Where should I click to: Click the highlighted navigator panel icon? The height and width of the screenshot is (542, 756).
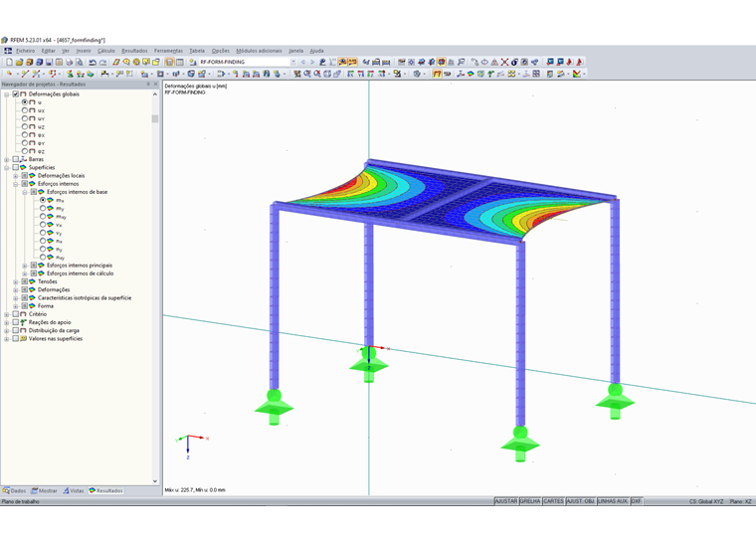pos(169,62)
